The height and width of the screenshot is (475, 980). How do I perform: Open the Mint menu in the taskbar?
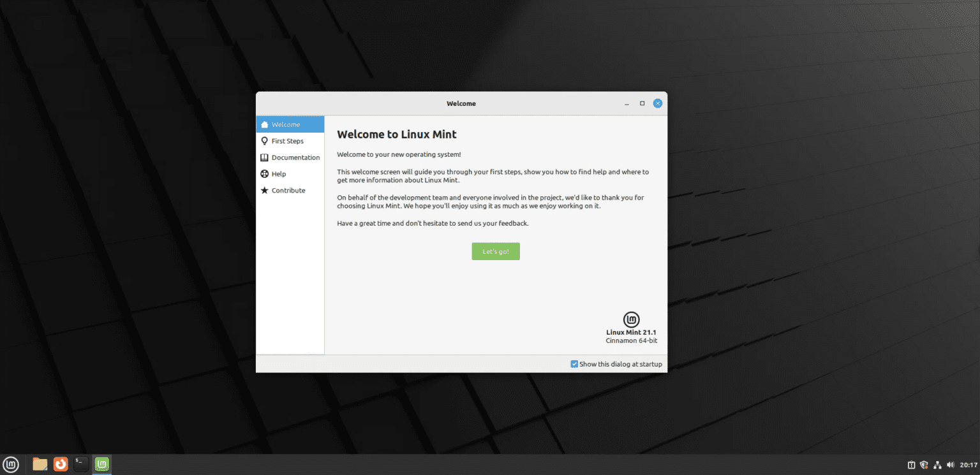pos(11,464)
